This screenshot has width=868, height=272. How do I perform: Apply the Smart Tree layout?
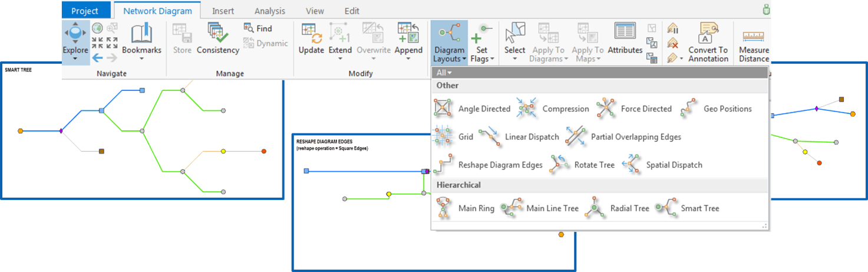tap(687, 208)
